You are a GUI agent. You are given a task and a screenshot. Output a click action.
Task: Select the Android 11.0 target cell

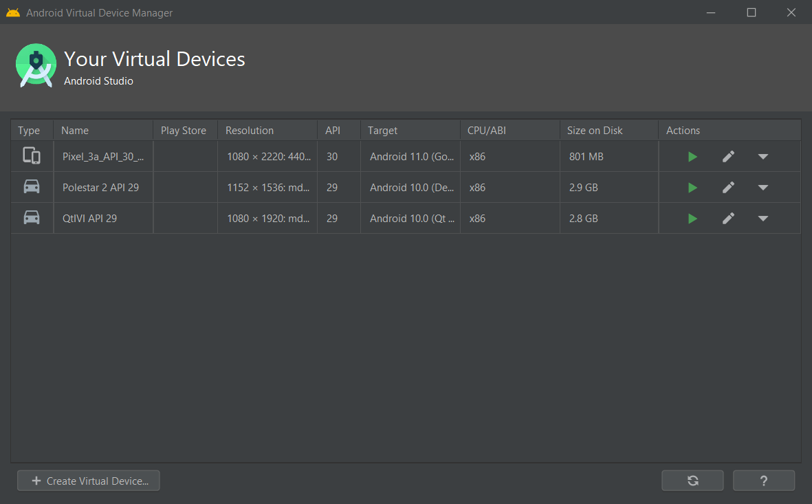pos(411,157)
